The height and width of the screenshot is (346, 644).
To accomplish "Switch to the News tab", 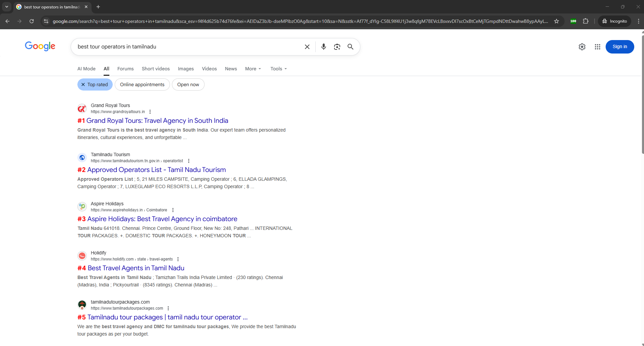I will (x=231, y=69).
